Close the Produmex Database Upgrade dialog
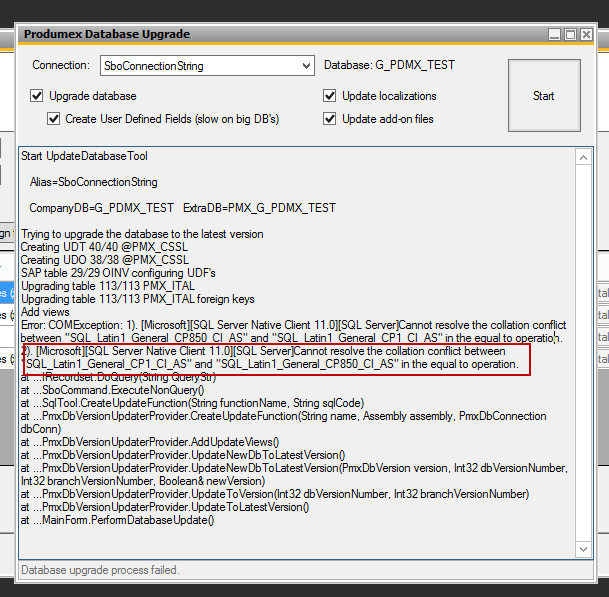The image size is (609, 597). click(x=587, y=34)
